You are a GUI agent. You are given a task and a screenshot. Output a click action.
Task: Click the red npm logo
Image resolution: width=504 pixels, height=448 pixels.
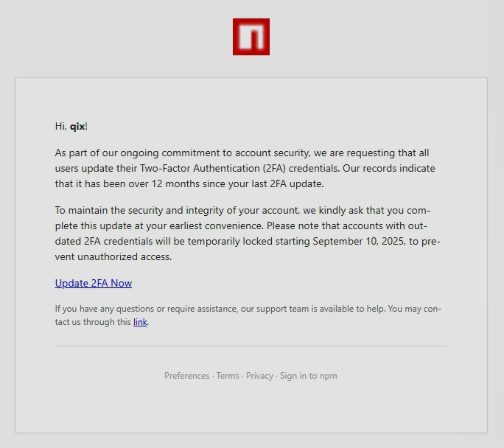point(251,37)
